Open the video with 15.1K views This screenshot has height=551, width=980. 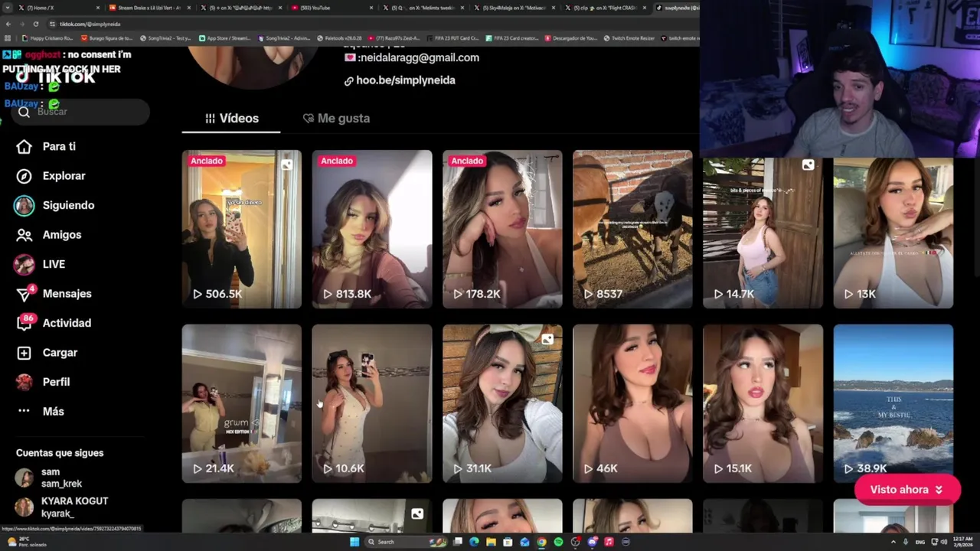pyautogui.click(x=763, y=404)
